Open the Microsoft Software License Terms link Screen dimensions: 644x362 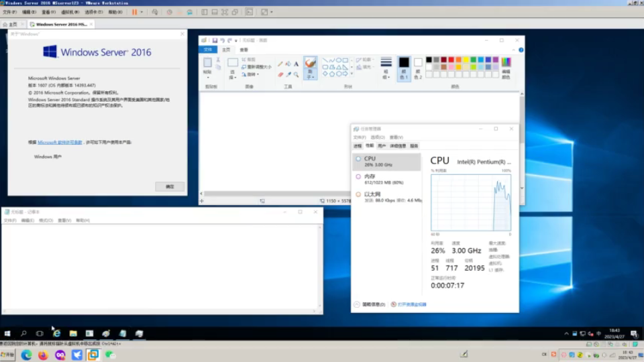[x=60, y=142]
